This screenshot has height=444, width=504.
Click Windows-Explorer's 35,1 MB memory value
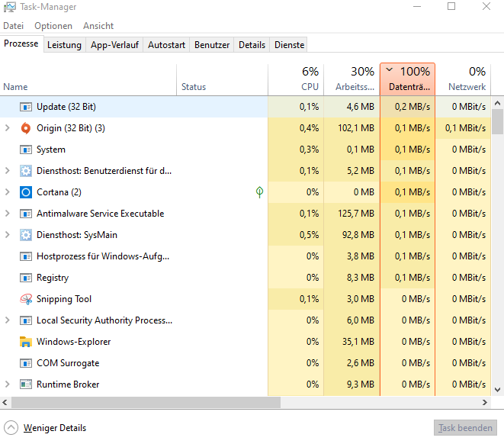tap(358, 342)
